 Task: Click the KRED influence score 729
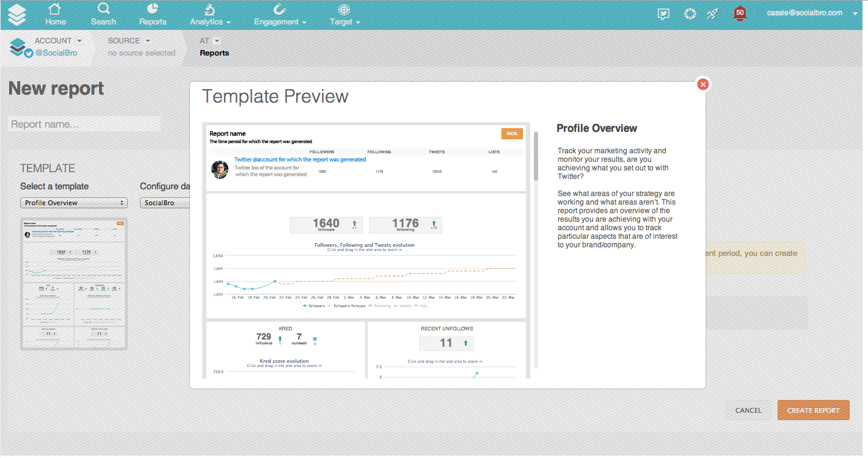(x=263, y=337)
